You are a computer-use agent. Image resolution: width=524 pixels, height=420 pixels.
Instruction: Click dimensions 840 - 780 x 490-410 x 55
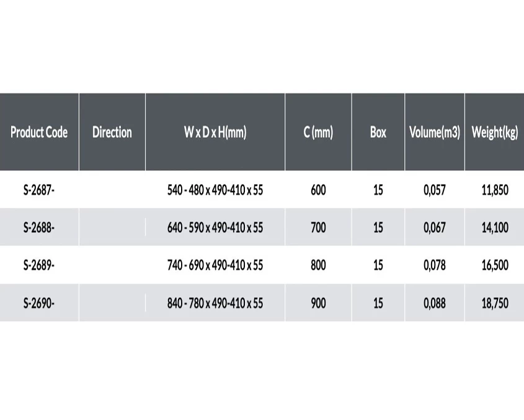pos(215,303)
